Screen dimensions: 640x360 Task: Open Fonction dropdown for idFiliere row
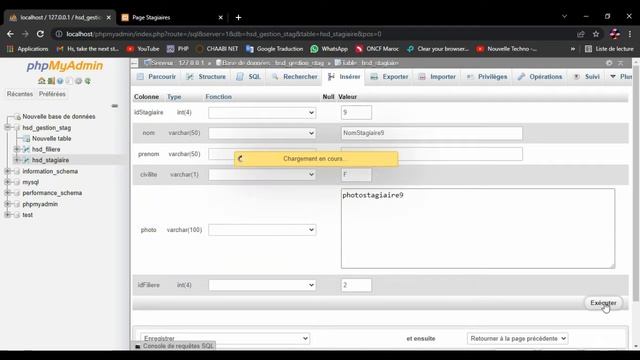pos(262,285)
